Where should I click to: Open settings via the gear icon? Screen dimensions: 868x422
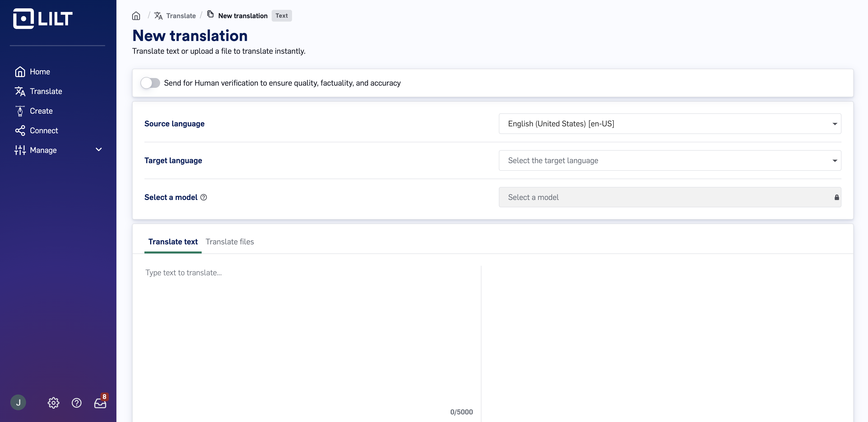coord(53,403)
